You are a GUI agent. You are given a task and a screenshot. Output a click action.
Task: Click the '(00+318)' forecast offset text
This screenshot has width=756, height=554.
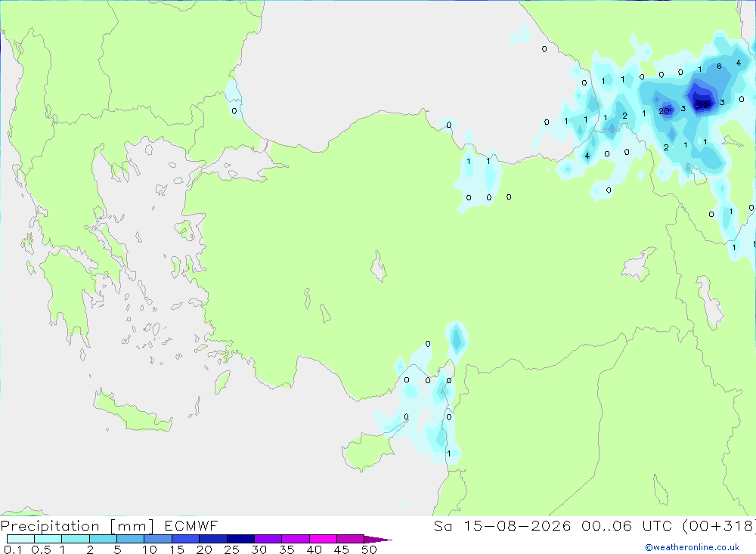pyautogui.click(x=720, y=525)
